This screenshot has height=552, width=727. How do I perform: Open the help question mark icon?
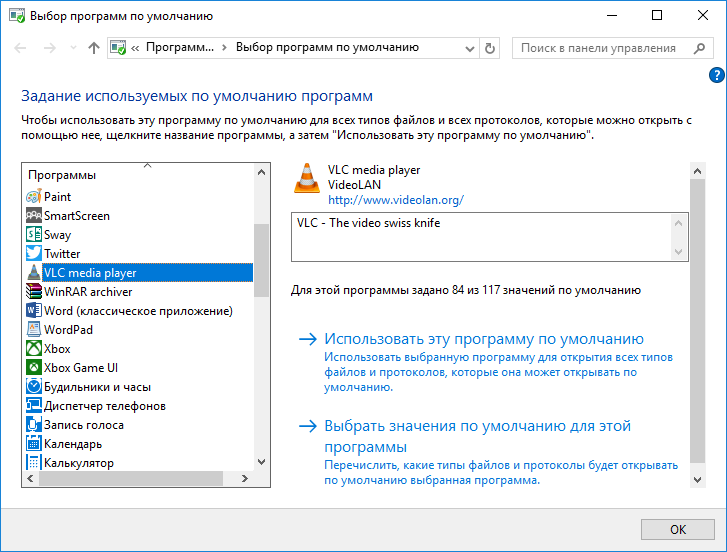[716, 75]
